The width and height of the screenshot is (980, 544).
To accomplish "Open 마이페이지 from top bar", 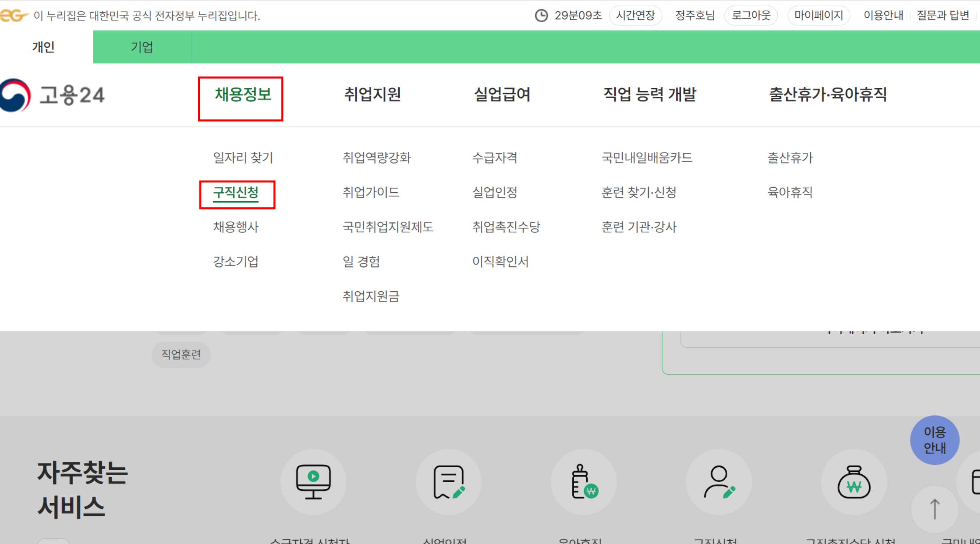I will coord(818,16).
